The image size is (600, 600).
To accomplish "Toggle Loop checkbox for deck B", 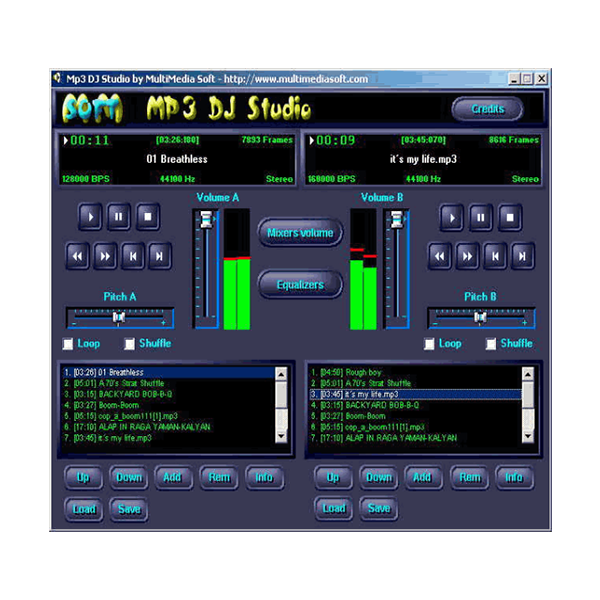I will [x=430, y=344].
